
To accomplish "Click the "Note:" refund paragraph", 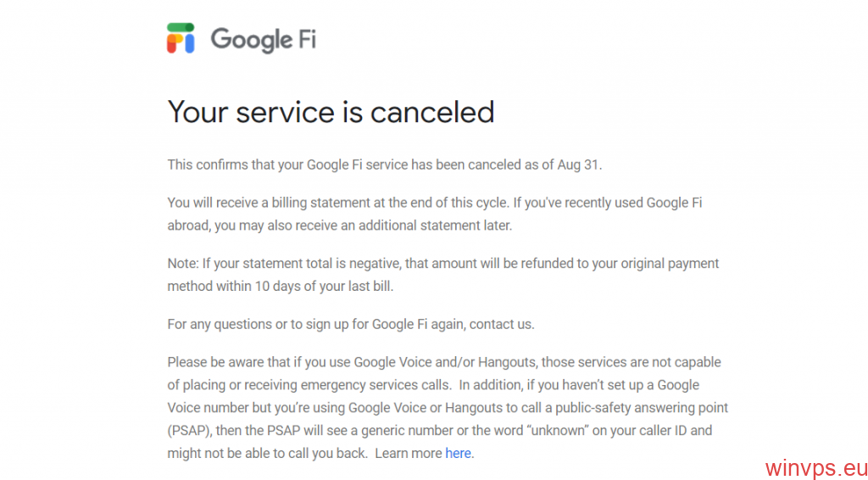I will tap(442, 275).
